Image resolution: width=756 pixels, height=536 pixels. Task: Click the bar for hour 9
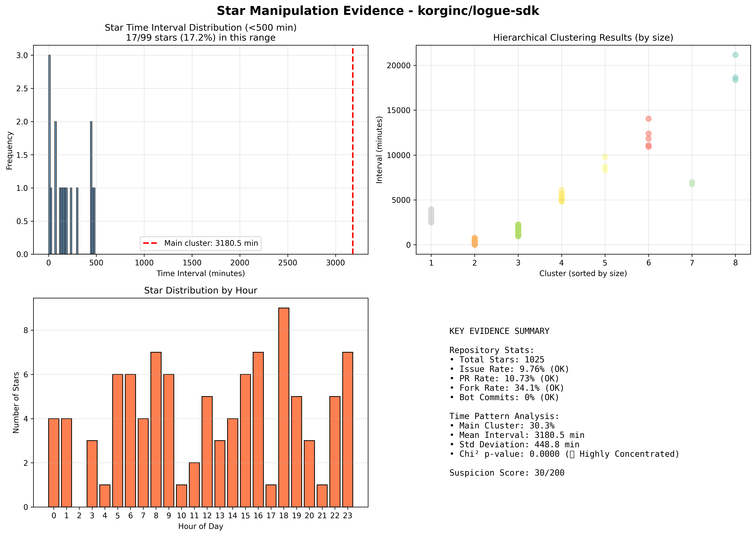[x=169, y=441]
